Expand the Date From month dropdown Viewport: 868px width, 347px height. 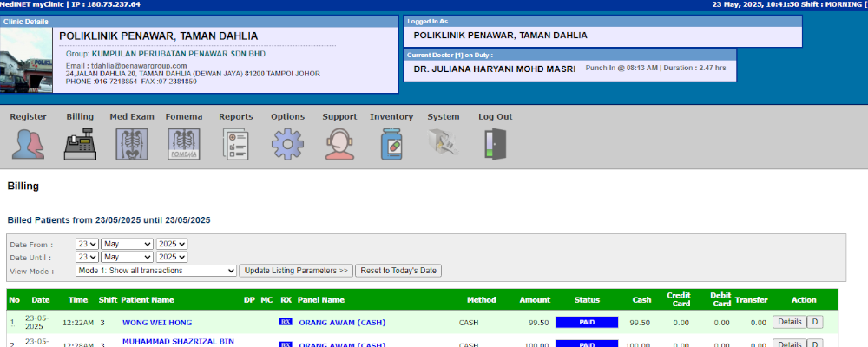pos(127,245)
